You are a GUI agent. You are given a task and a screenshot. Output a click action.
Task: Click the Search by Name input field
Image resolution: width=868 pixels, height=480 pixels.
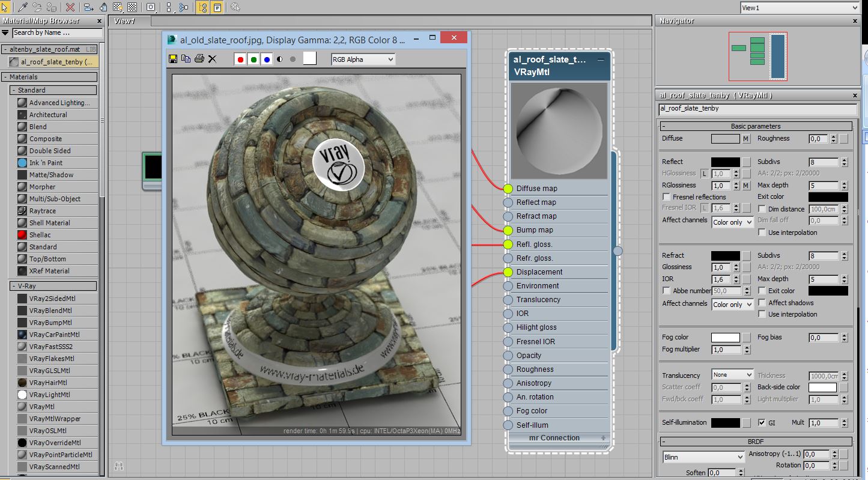[x=57, y=33]
